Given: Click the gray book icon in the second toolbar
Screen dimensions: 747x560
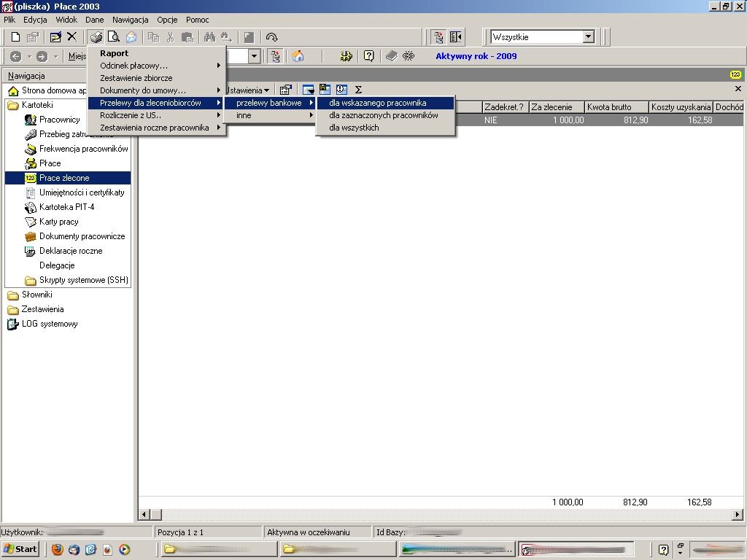Looking at the screenshot, I should 392,56.
